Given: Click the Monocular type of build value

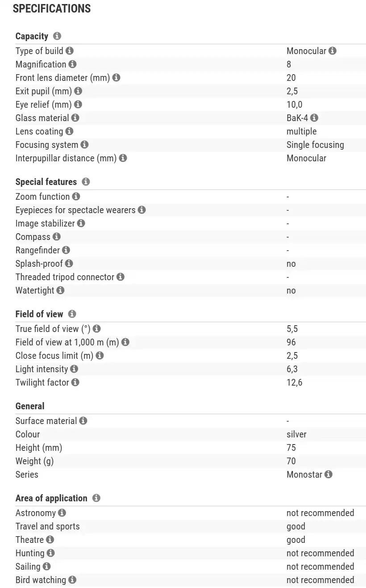Looking at the screenshot, I should click(x=306, y=50).
